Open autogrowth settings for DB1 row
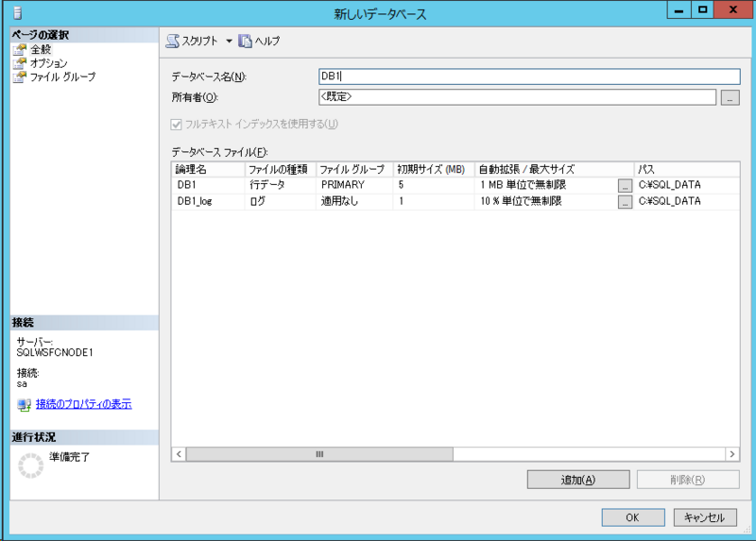The height and width of the screenshot is (541, 756). pos(625,186)
